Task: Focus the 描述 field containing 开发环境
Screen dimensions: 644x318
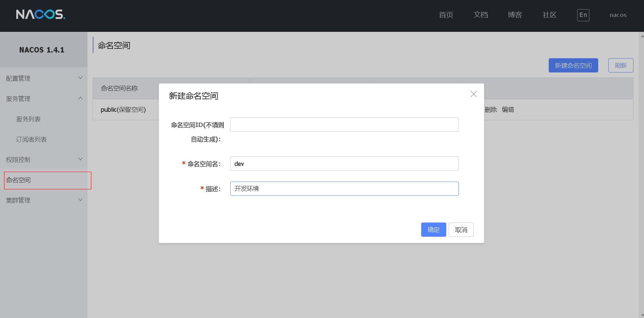Action: (x=344, y=189)
